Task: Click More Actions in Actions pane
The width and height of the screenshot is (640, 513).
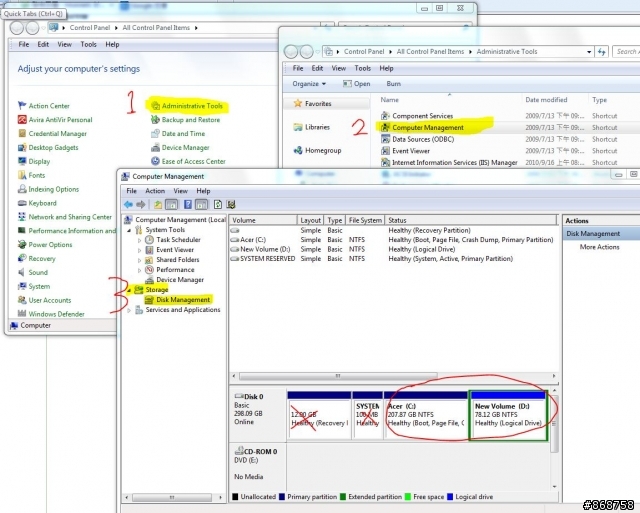Action: 599,247
